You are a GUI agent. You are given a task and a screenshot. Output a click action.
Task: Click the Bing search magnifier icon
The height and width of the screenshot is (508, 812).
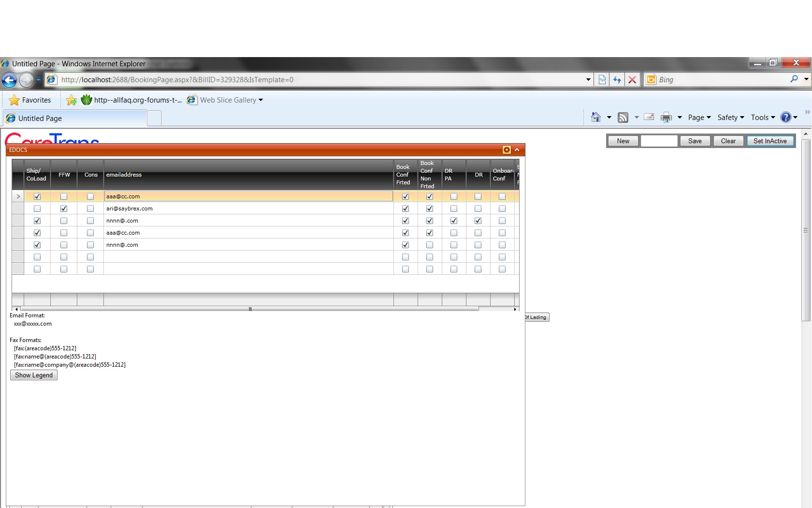tap(794, 79)
